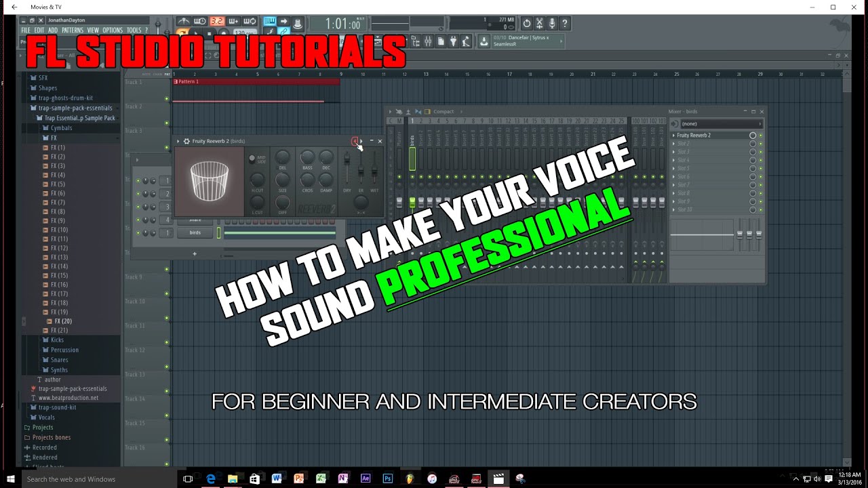Toggle Slot 5 enable LED in mixer
868x488 pixels.
(x=760, y=169)
